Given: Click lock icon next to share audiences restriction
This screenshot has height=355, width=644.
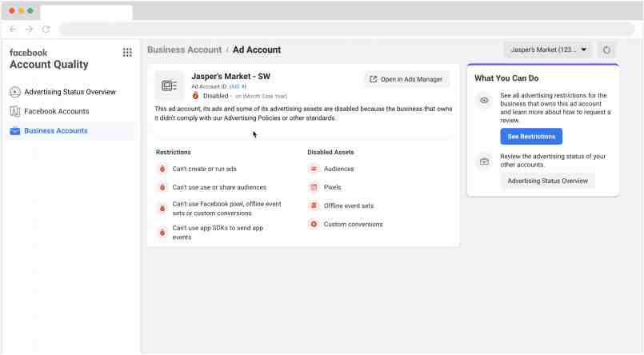Looking at the screenshot, I should click(x=162, y=187).
